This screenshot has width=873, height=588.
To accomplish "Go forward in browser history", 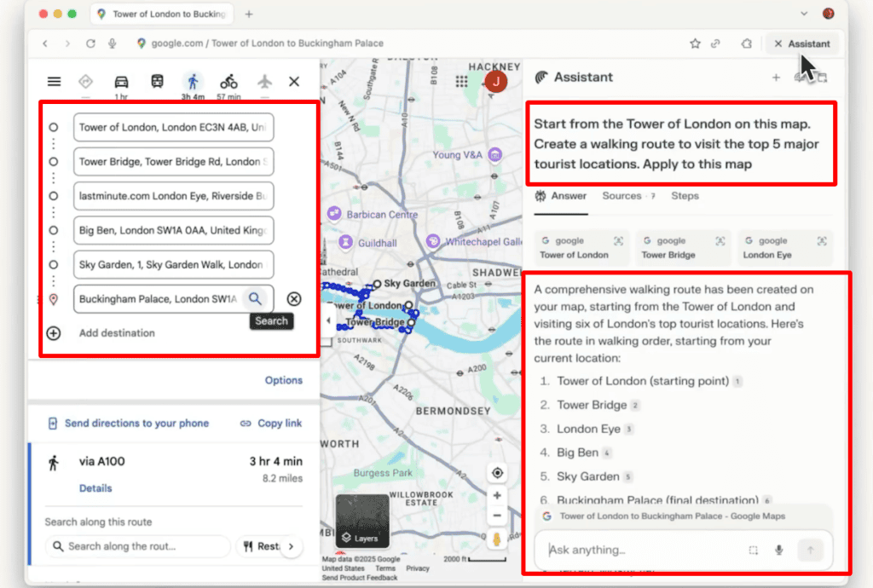I will 67,43.
